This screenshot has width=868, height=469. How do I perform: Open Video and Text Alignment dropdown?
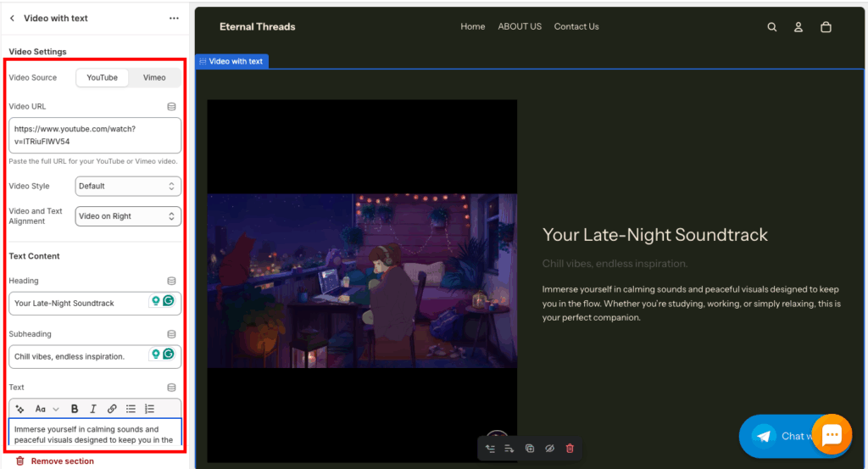128,216
